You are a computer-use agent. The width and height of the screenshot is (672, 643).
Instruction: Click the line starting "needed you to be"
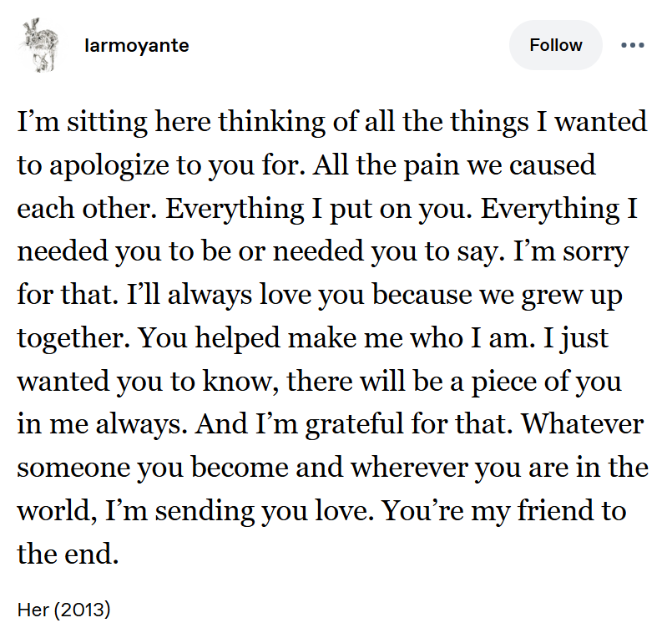click(322, 251)
